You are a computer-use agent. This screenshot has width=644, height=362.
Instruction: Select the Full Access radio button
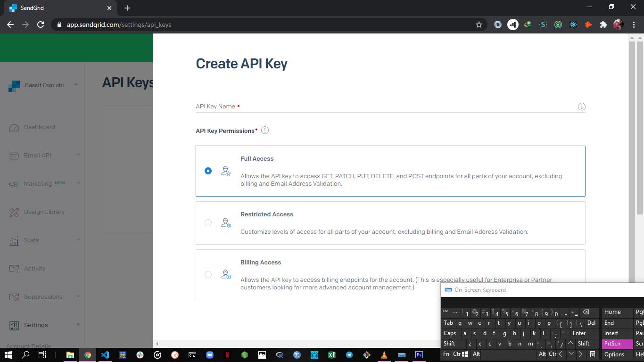pyautogui.click(x=208, y=171)
